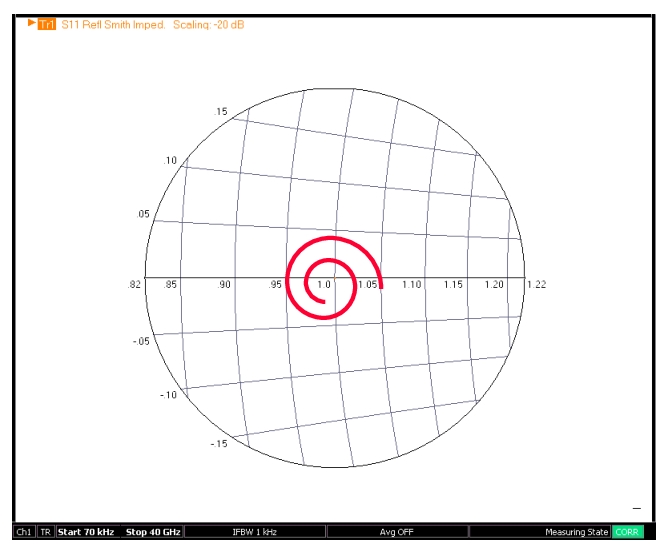Click the IFBW 1 kHz status field
Viewport: 668px width, 551px height.
click(x=255, y=532)
